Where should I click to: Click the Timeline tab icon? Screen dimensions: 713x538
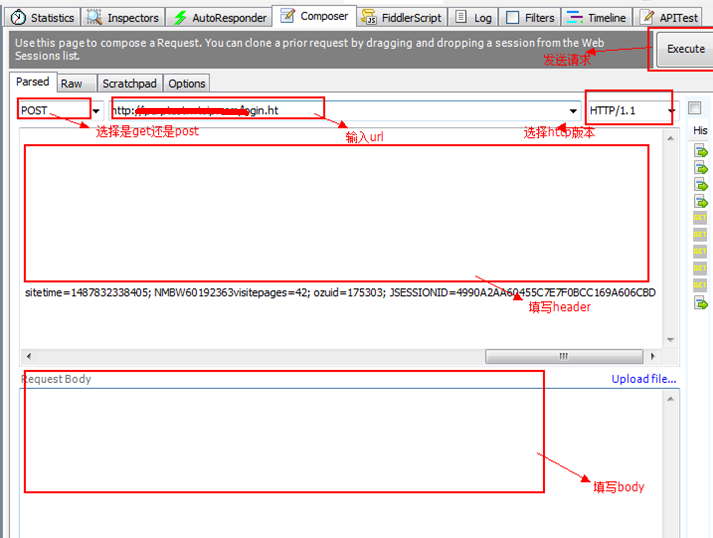pos(574,17)
